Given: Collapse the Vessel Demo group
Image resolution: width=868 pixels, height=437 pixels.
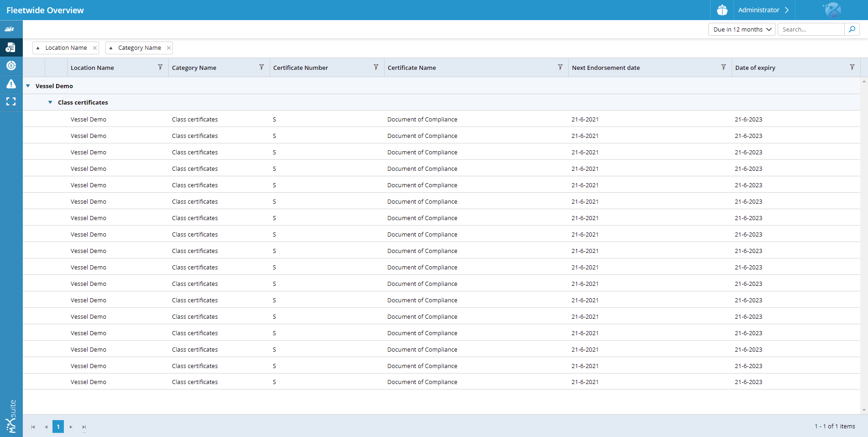Looking at the screenshot, I should pos(28,86).
